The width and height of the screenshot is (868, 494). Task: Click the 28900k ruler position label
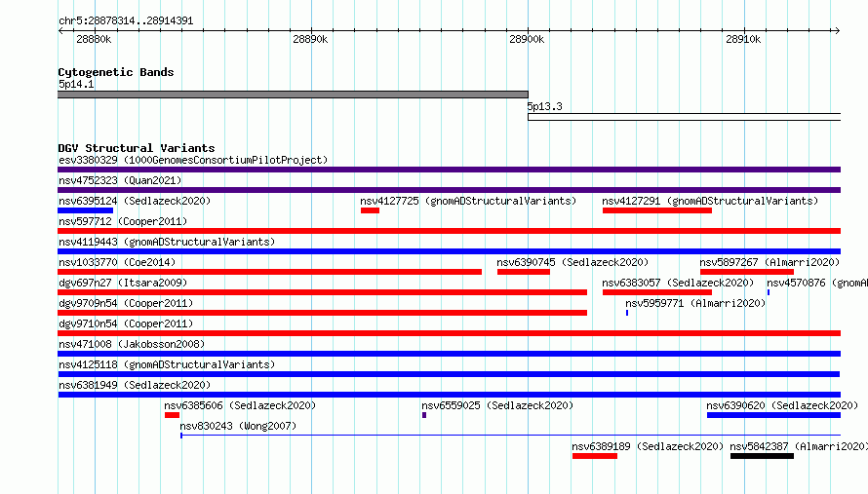click(527, 39)
